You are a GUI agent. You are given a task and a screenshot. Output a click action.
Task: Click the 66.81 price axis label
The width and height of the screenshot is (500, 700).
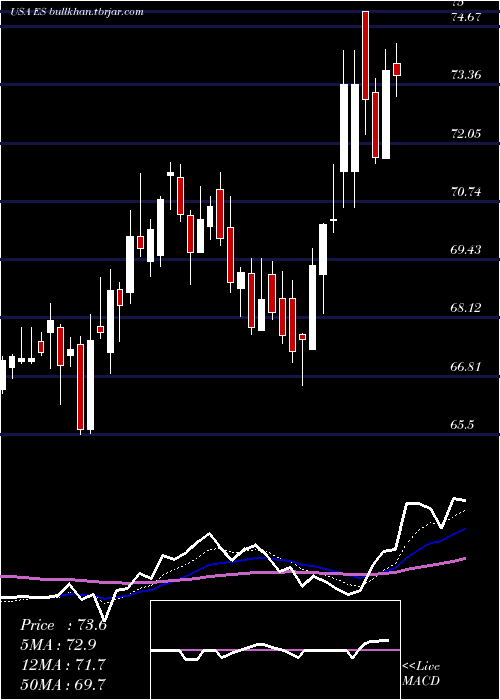pos(466,367)
